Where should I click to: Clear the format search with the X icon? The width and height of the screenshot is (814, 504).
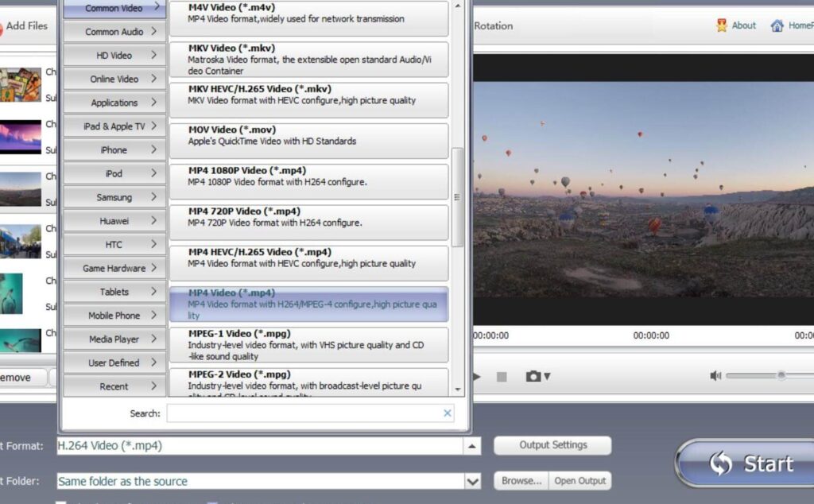coord(448,413)
